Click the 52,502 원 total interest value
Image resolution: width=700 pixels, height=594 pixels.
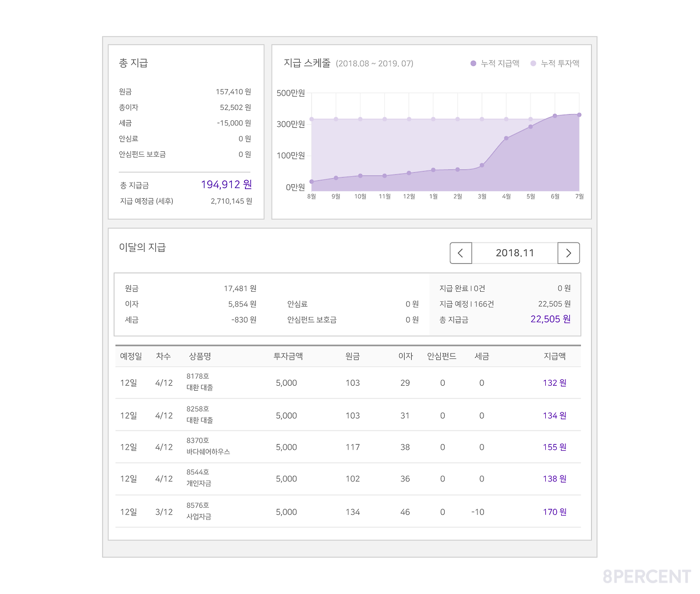pos(236,108)
